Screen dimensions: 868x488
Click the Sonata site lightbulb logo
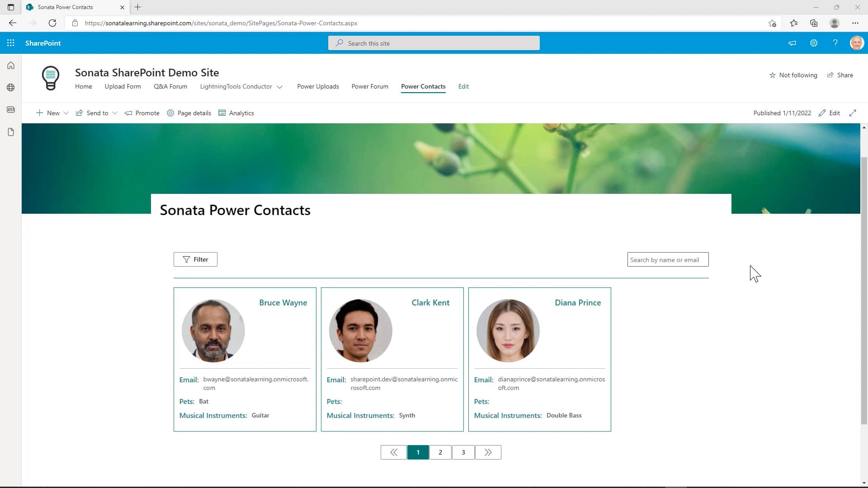(x=51, y=78)
